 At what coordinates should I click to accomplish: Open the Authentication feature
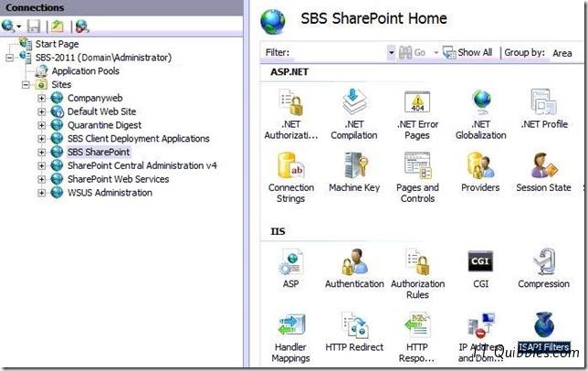[354, 269]
